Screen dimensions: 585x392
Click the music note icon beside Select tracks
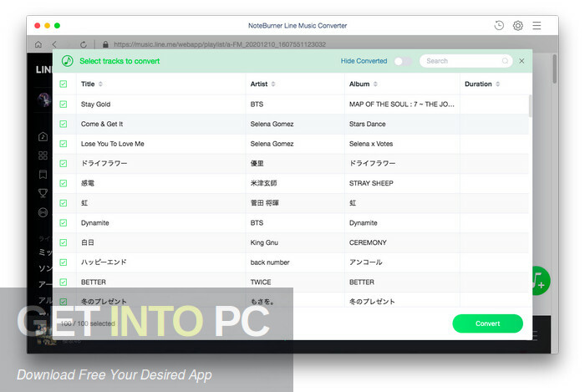[67, 61]
